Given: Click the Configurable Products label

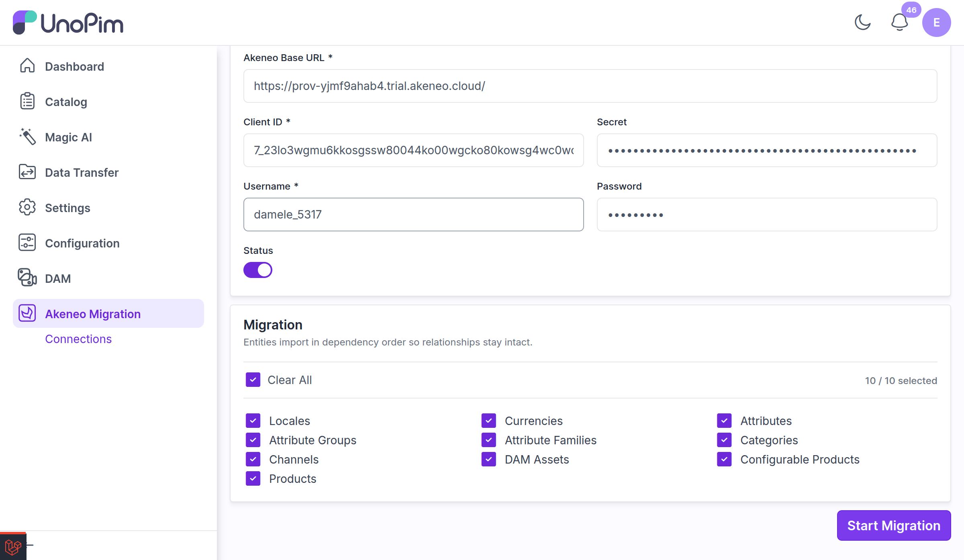Looking at the screenshot, I should click(800, 460).
